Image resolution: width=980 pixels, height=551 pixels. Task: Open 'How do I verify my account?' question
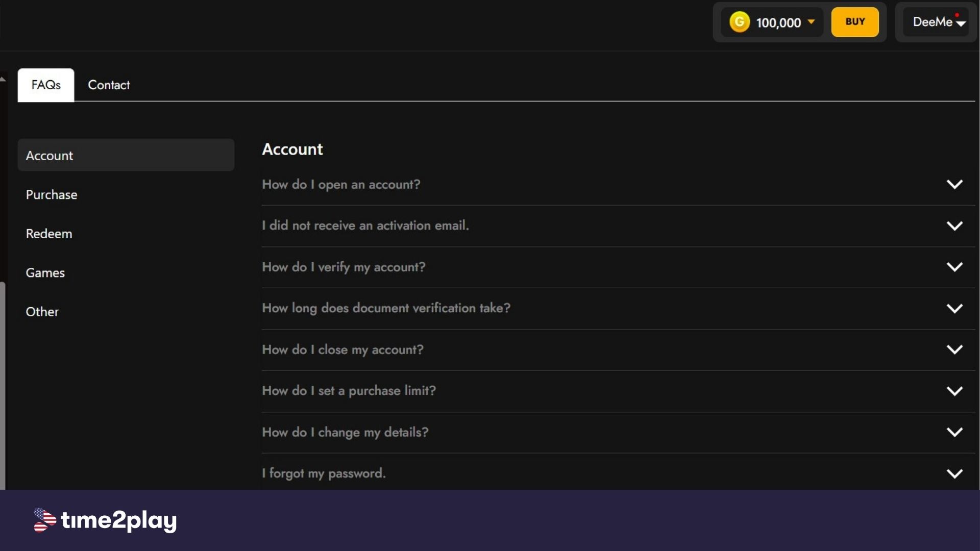click(x=344, y=267)
